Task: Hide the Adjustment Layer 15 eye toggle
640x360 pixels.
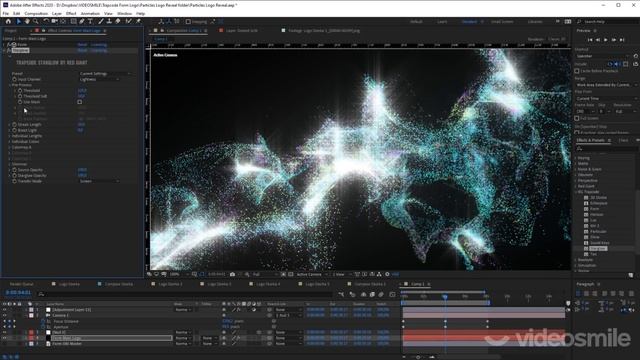Action: click(x=4, y=310)
